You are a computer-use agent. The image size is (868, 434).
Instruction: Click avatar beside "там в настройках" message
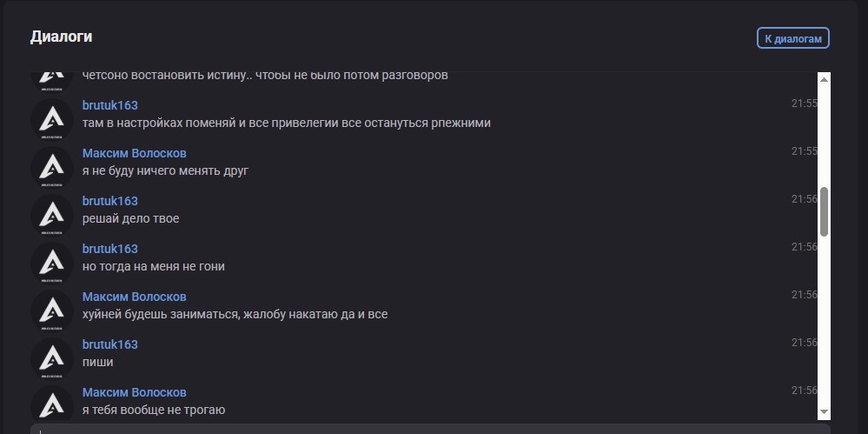click(x=52, y=118)
